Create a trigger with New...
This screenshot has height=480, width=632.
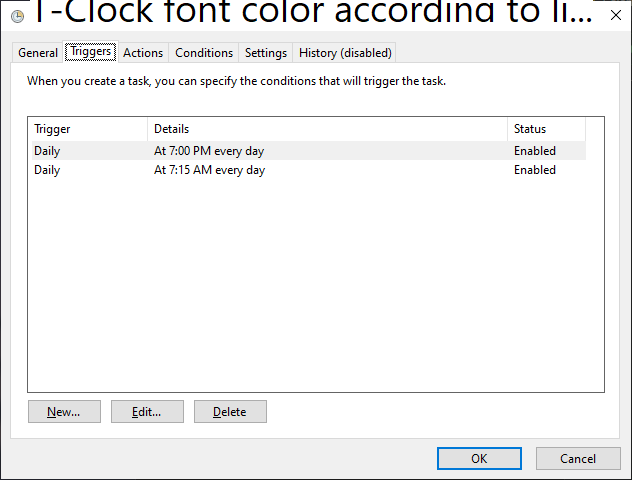coord(64,411)
